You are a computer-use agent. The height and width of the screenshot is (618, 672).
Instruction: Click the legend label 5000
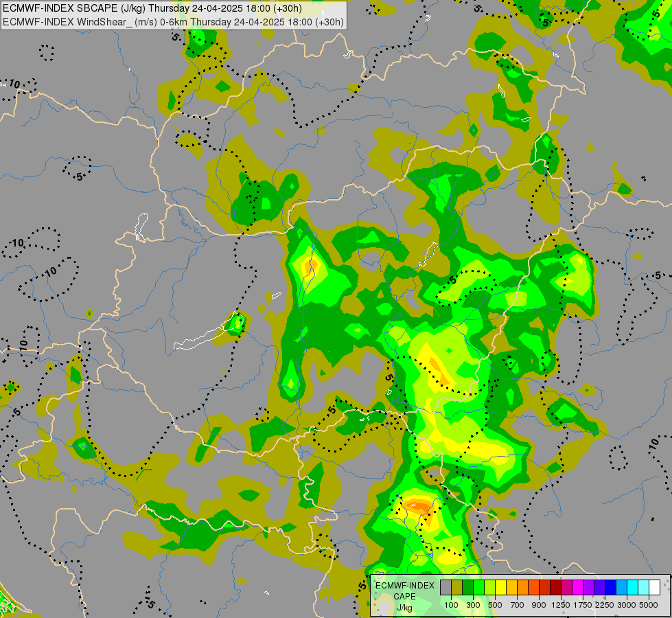tap(649, 605)
